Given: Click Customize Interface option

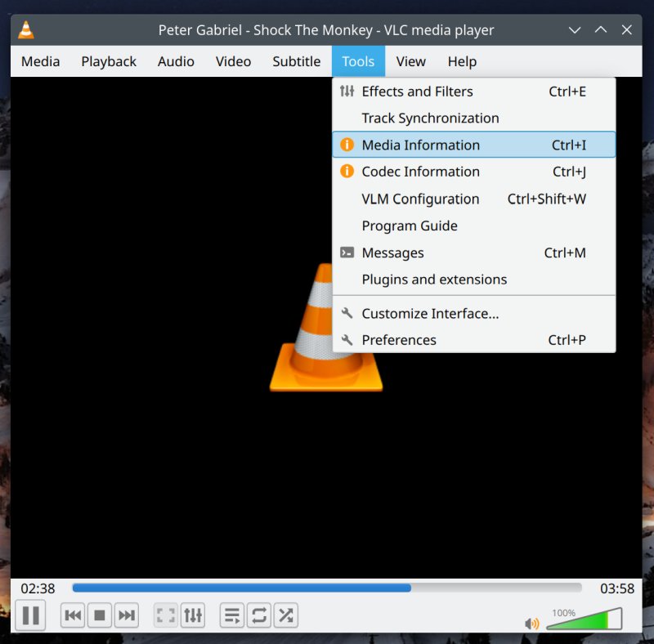Looking at the screenshot, I should [x=430, y=314].
